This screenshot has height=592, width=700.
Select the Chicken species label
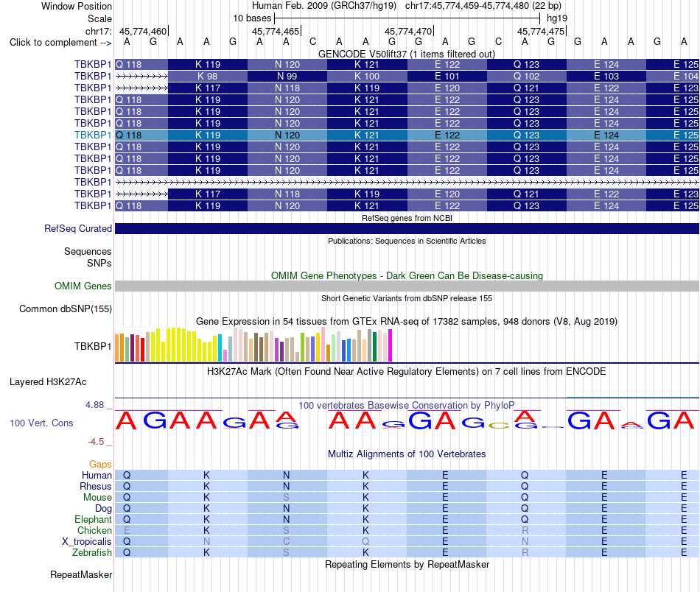[94, 530]
